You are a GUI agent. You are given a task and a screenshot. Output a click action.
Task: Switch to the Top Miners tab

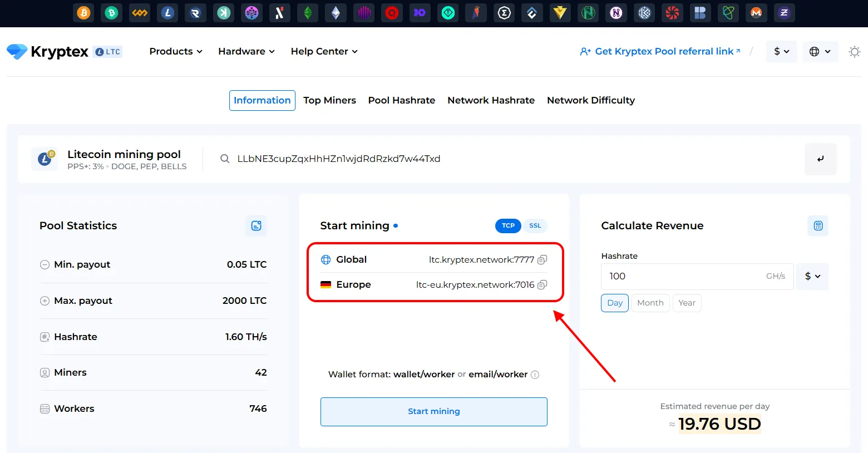(x=329, y=101)
